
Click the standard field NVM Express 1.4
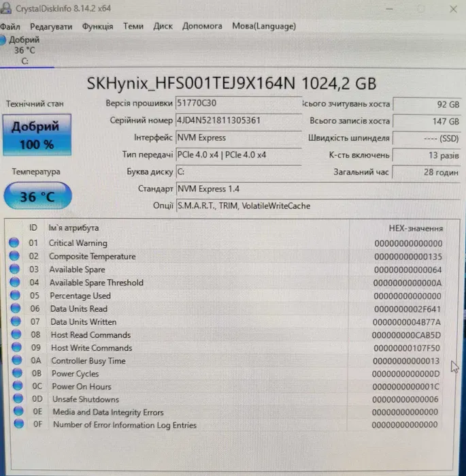point(318,189)
